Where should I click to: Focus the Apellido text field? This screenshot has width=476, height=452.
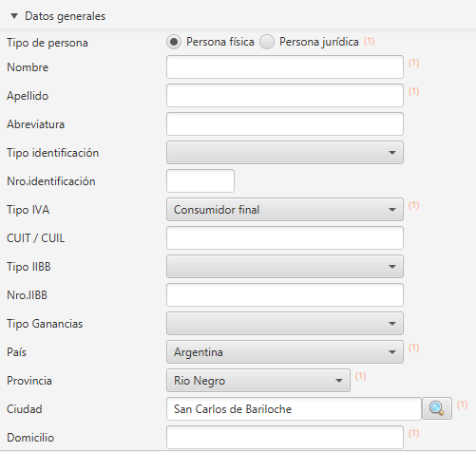coord(285,96)
